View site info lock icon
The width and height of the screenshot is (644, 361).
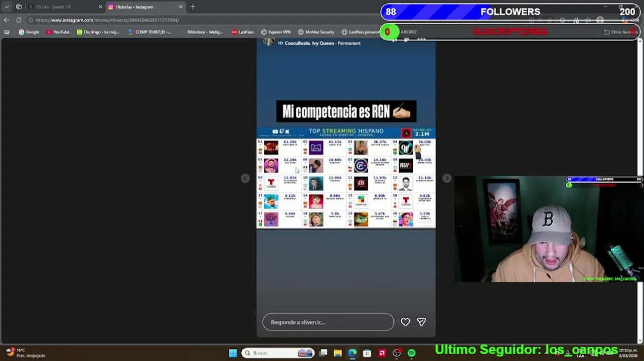point(31,20)
